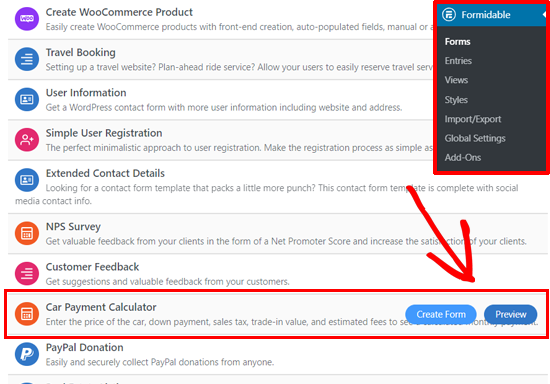Select the orange NPS Survey calculator icon
Image resolution: width=550 pixels, height=384 pixels.
click(27, 233)
